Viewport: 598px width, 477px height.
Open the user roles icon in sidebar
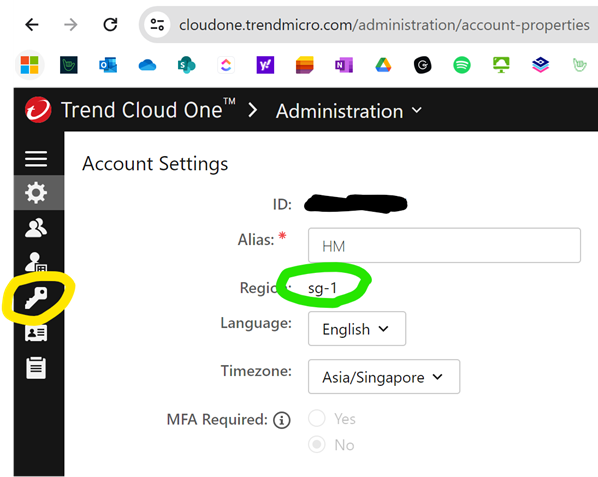point(36,262)
